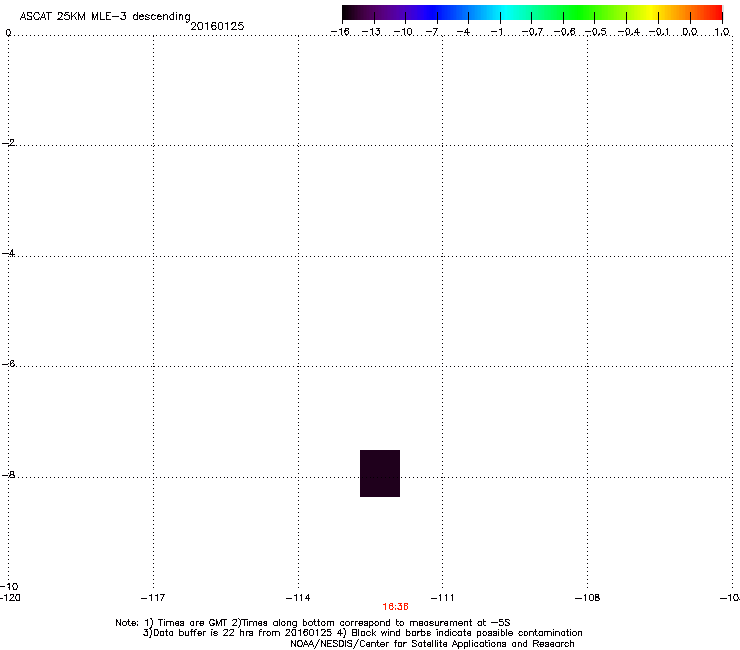
Task: Click the green section of the color bar
Action: [579, 13]
